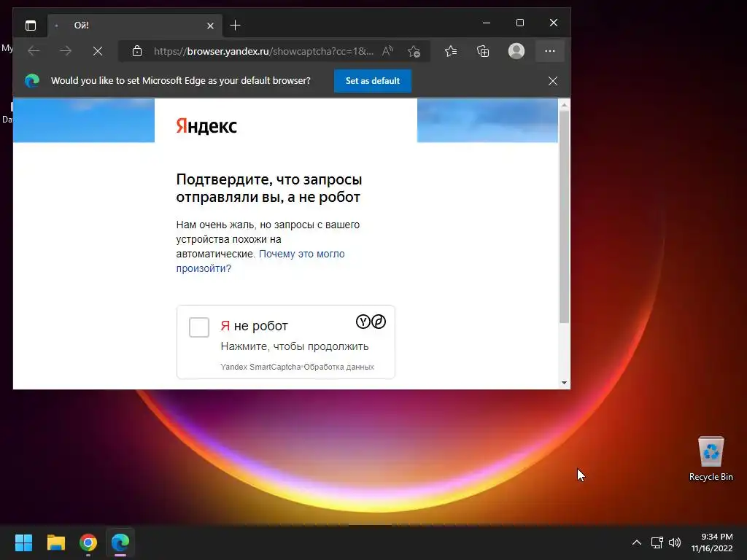747x560 pixels.
Task: Open "Обработка данных" link
Action: 338,367
